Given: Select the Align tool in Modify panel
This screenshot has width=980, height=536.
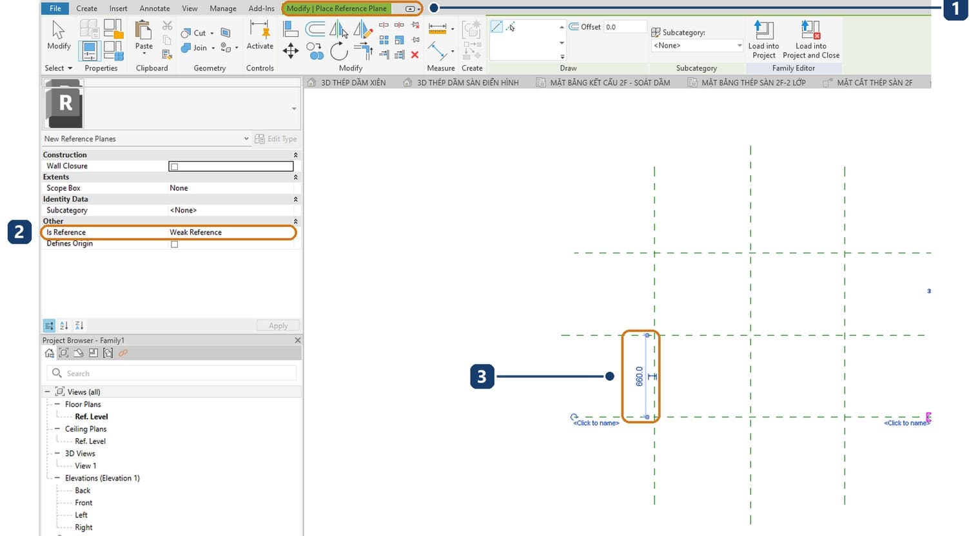Looking at the screenshot, I should (291, 29).
